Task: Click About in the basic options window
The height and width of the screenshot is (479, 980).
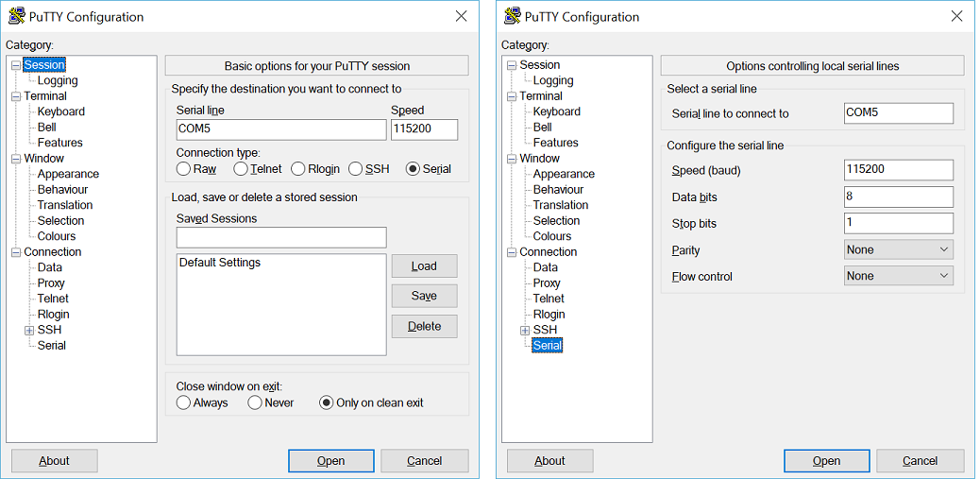Action: [54, 461]
